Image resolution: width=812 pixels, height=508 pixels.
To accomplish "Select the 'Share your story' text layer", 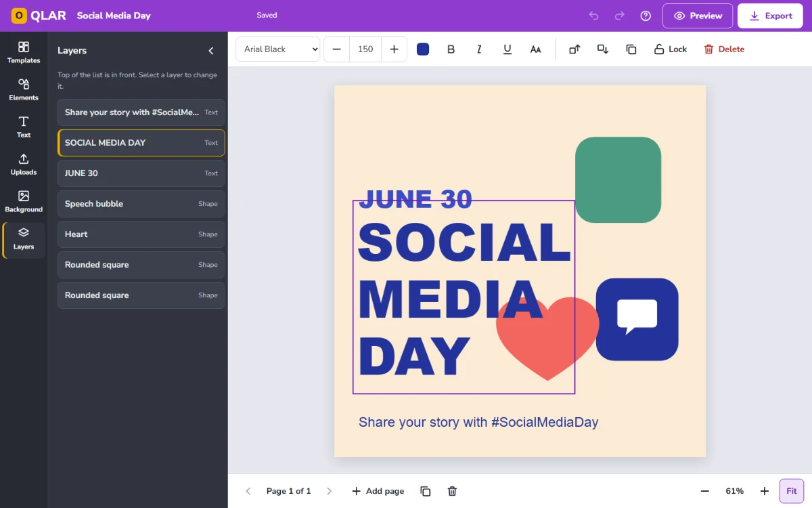I will click(x=141, y=112).
